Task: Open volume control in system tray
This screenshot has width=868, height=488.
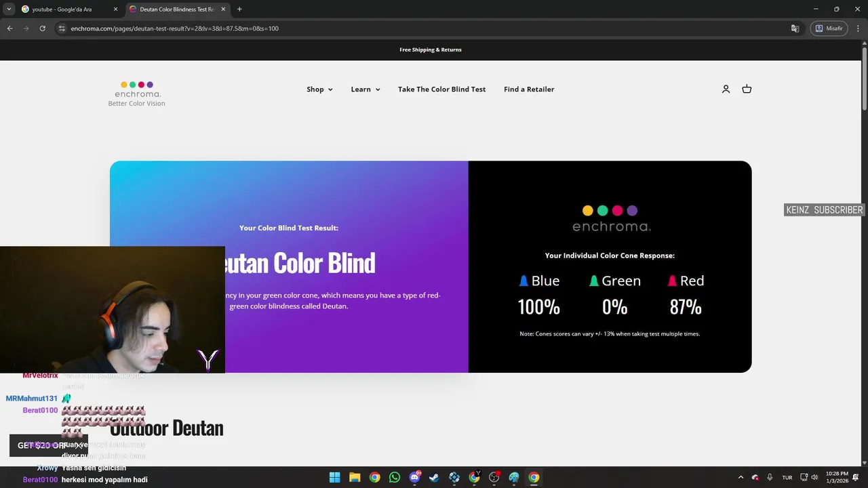Action: [814, 477]
